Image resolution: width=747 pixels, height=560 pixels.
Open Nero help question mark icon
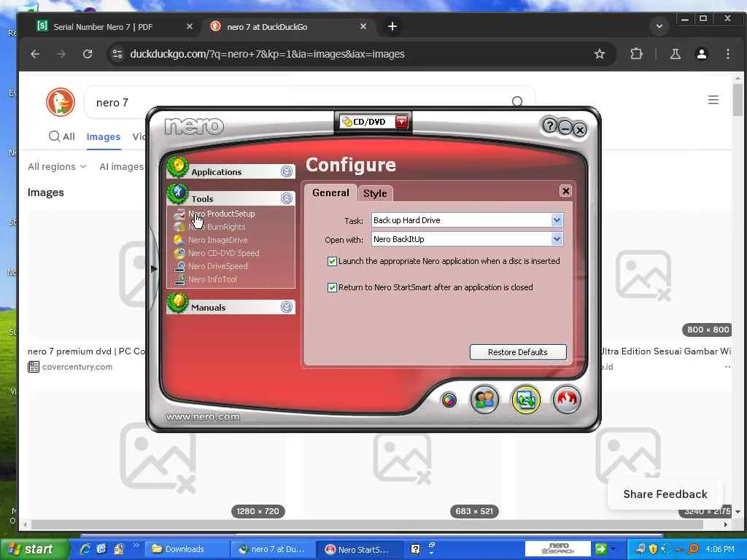coord(549,125)
